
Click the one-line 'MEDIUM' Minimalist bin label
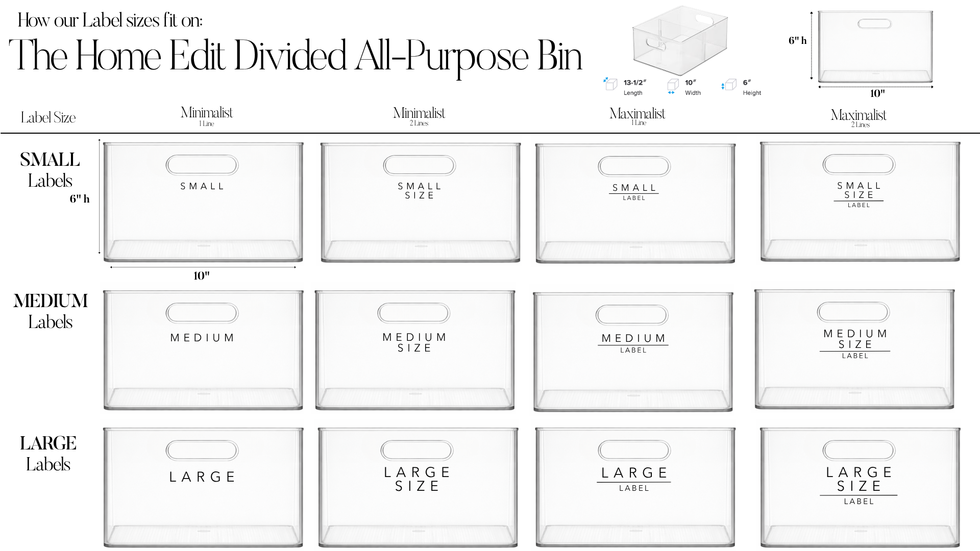point(202,338)
